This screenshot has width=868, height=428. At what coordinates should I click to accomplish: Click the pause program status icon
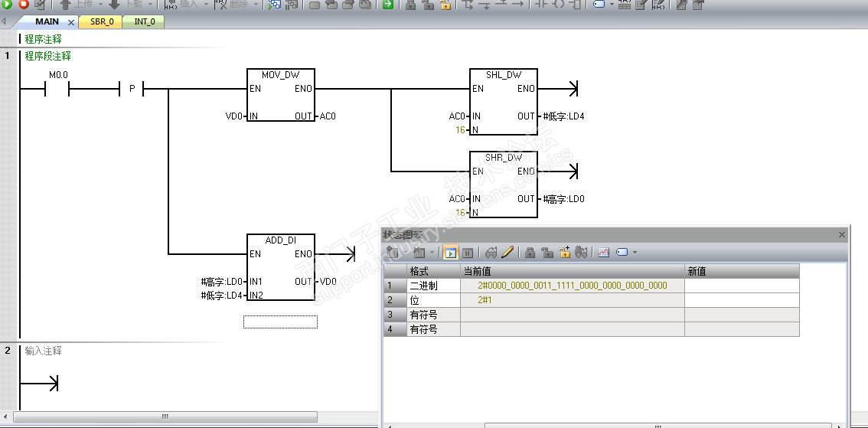click(x=291, y=5)
